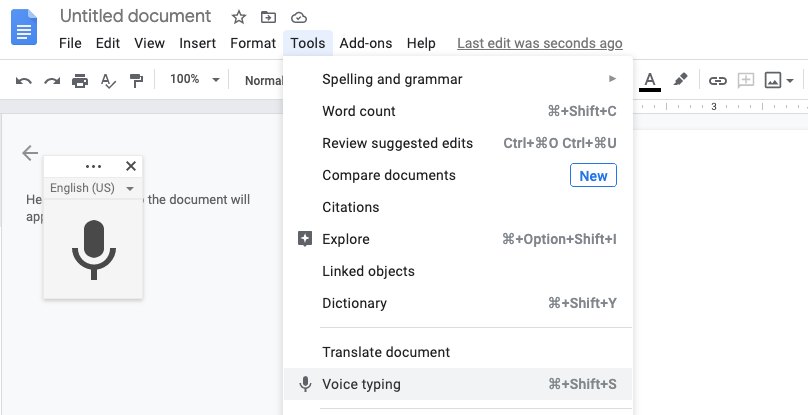808x415 pixels.
Task: Close the voice typing widget
Action: (x=131, y=166)
